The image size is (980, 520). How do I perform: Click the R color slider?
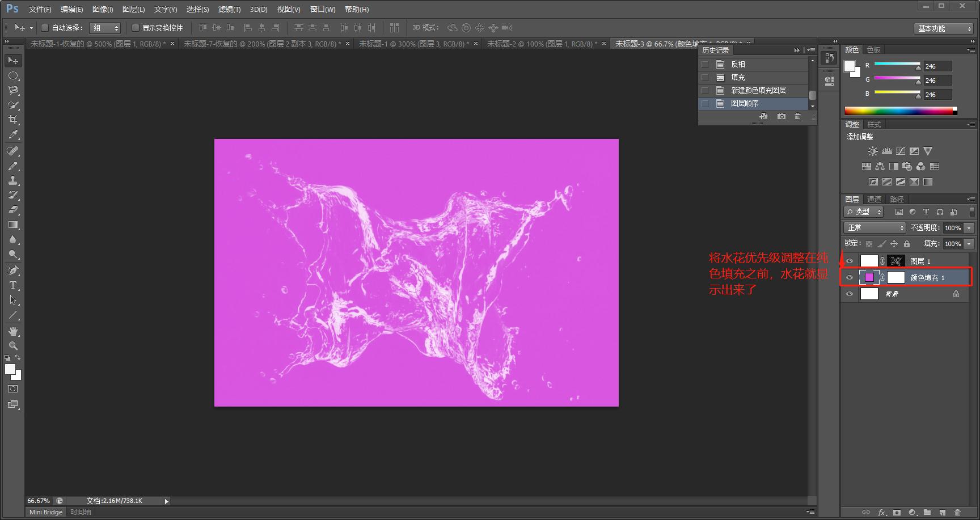(897, 64)
